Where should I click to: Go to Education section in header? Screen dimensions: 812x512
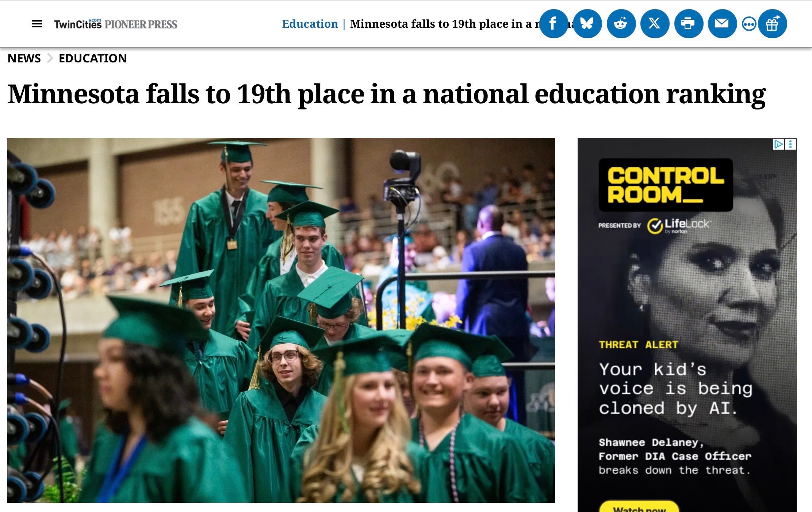pyautogui.click(x=310, y=24)
